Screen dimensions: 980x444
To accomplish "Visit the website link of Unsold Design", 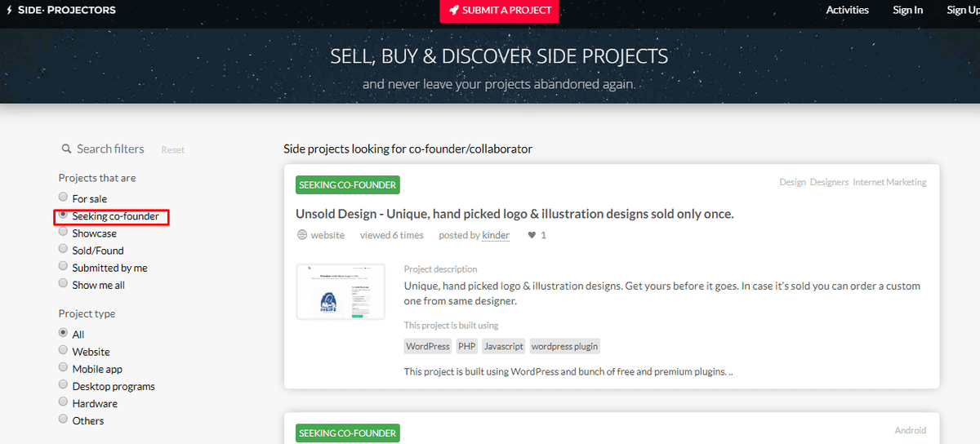I will click(x=327, y=235).
